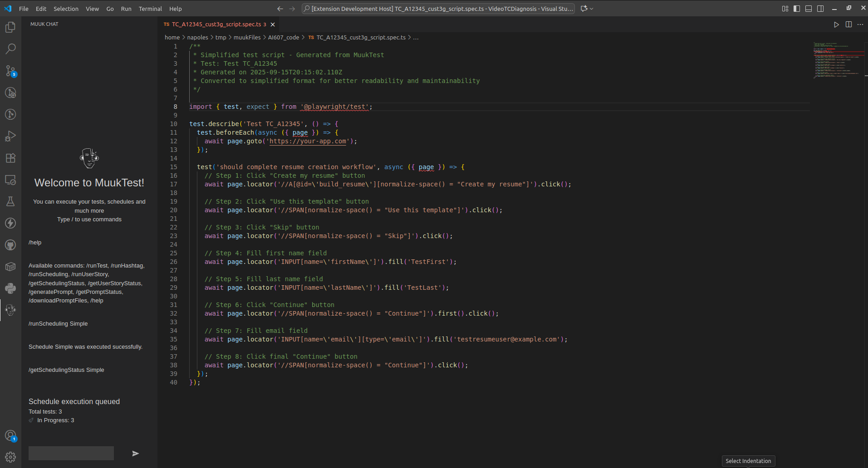Image resolution: width=868 pixels, height=468 pixels.
Task: Toggle the secondary side bar
Action: (820, 9)
